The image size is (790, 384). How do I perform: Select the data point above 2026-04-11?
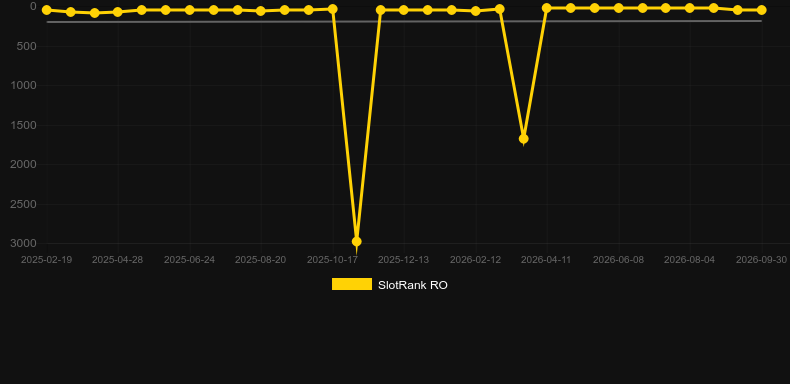(547, 8)
